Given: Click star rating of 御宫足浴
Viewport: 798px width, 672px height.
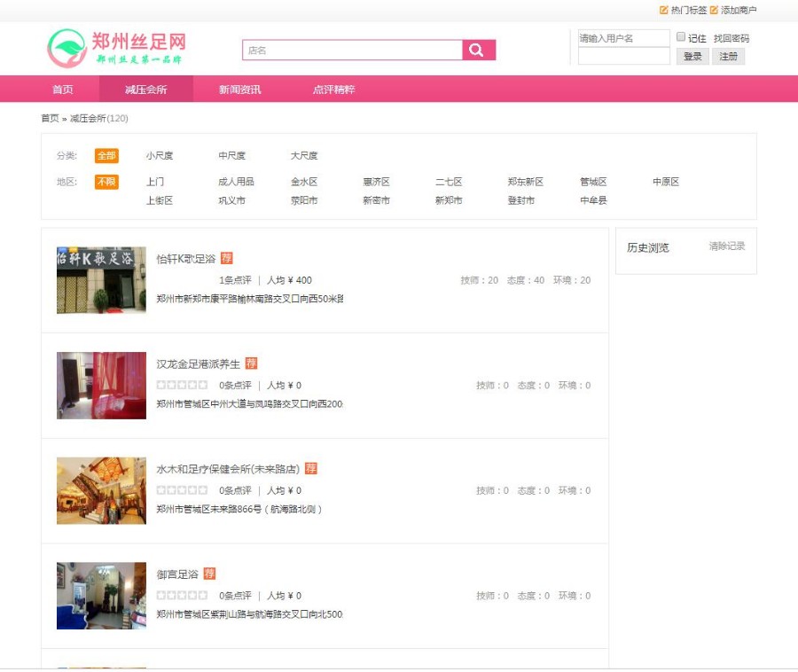Looking at the screenshot, I should click(x=182, y=595).
